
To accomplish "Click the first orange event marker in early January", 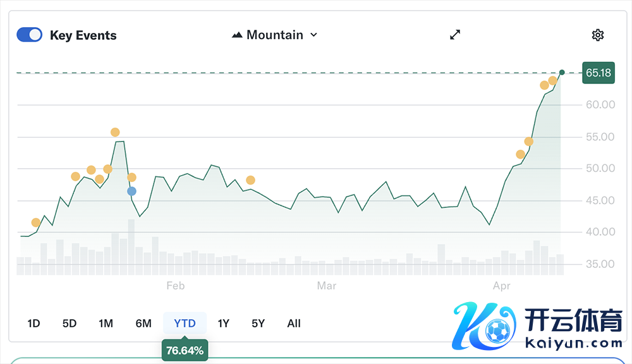I will (35, 222).
